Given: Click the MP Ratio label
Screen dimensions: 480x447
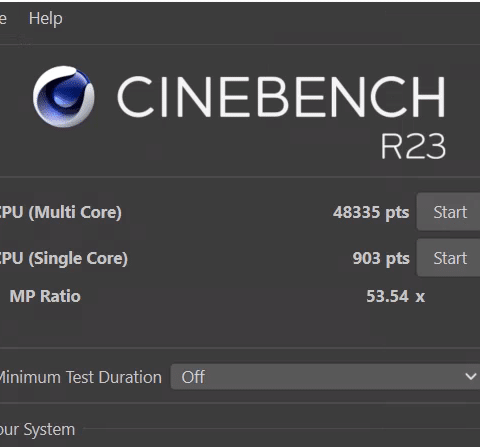Looking at the screenshot, I should [x=45, y=296].
